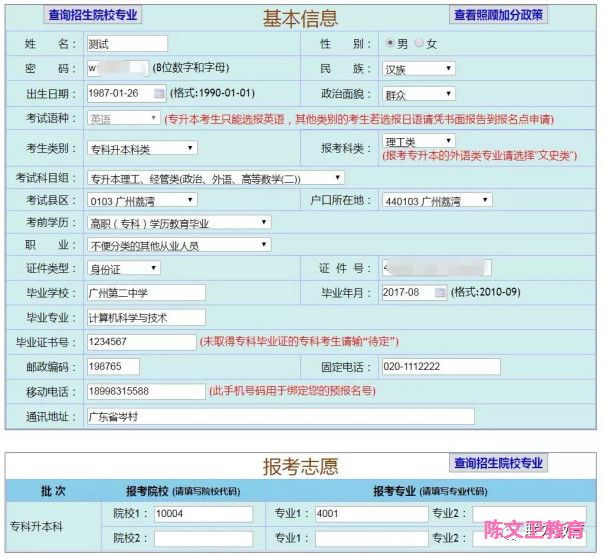Image resolution: width=604 pixels, height=558 pixels.
Task: Open the 证件类型 dropdown showing 身份证
Action: pyautogui.click(x=124, y=269)
